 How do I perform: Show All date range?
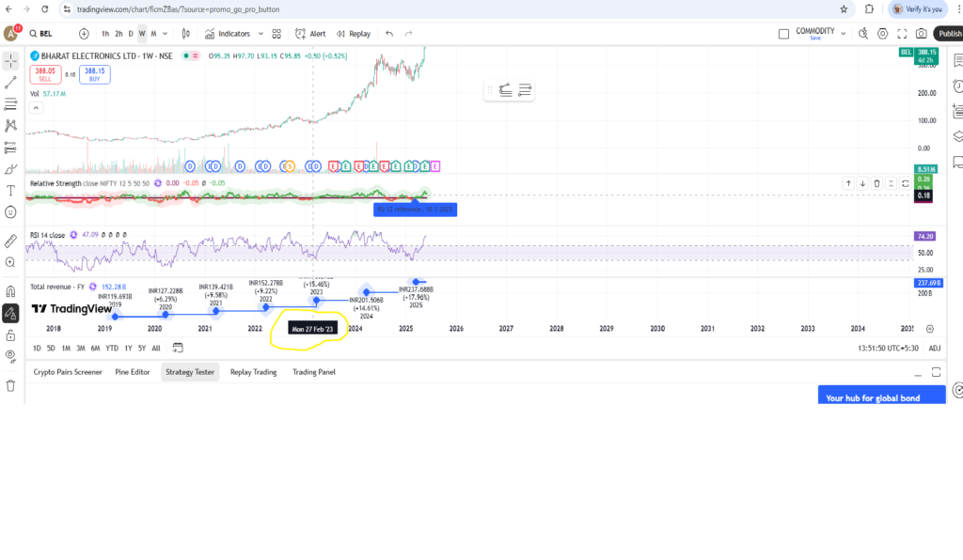click(x=156, y=348)
